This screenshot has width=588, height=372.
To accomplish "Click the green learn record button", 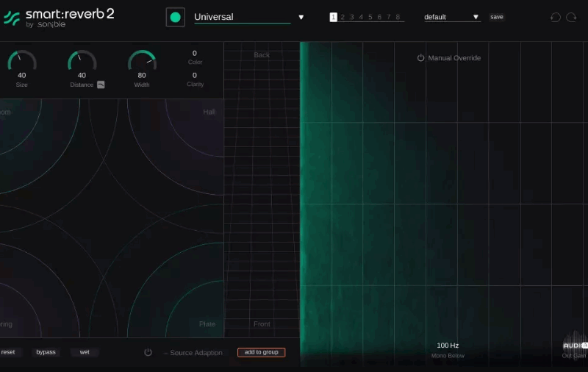I will [175, 17].
